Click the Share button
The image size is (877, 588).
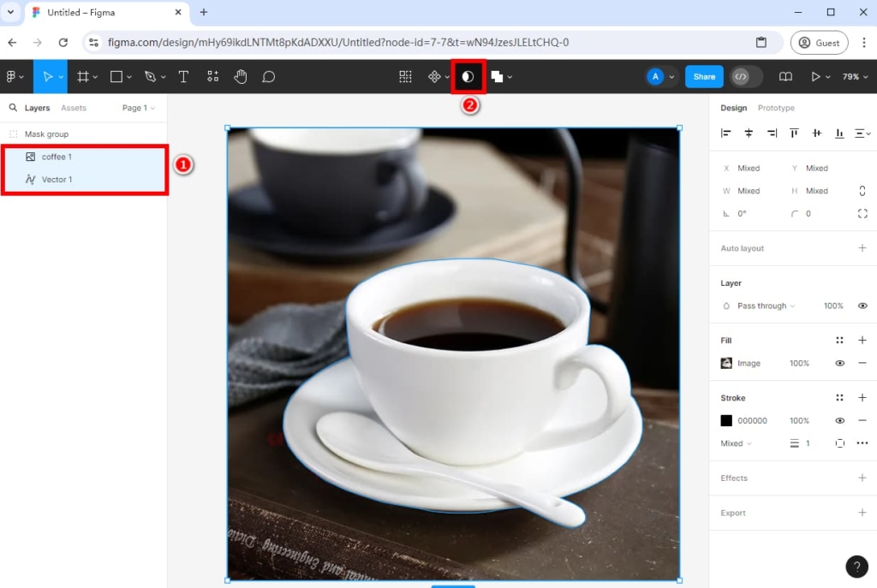(703, 76)
